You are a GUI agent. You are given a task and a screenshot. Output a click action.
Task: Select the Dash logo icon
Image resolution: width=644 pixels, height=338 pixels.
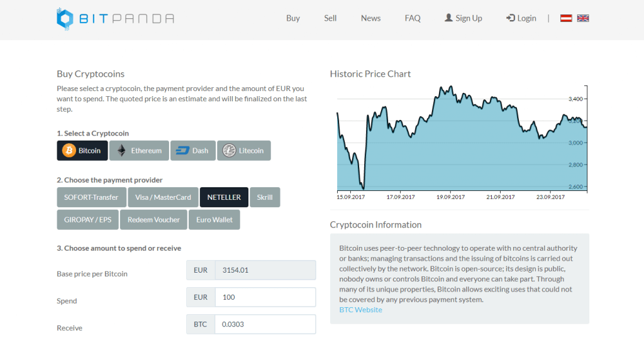pyautogui.click(x=182, y=151)
